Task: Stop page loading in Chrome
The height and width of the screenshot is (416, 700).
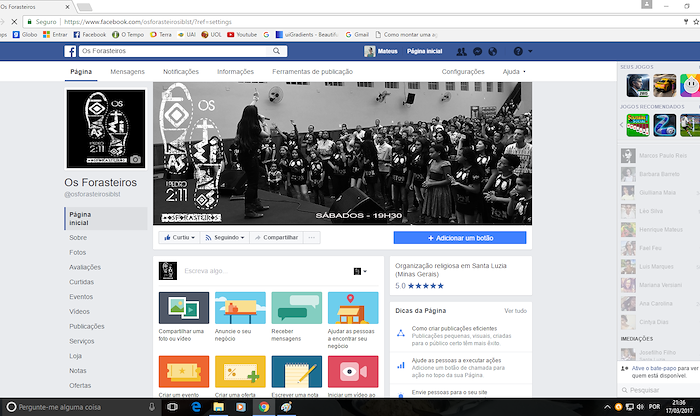Action: (14, 21)
